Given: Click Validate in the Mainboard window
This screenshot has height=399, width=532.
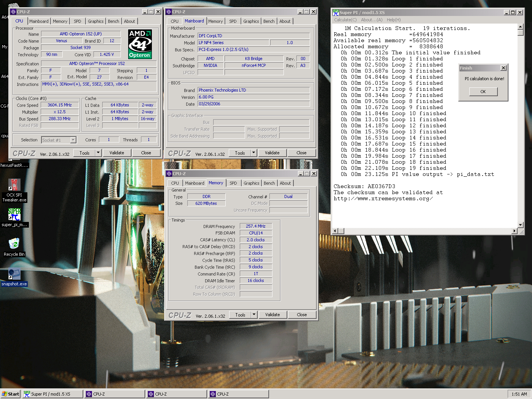Looking at the screenshot, I should (272, 153).
